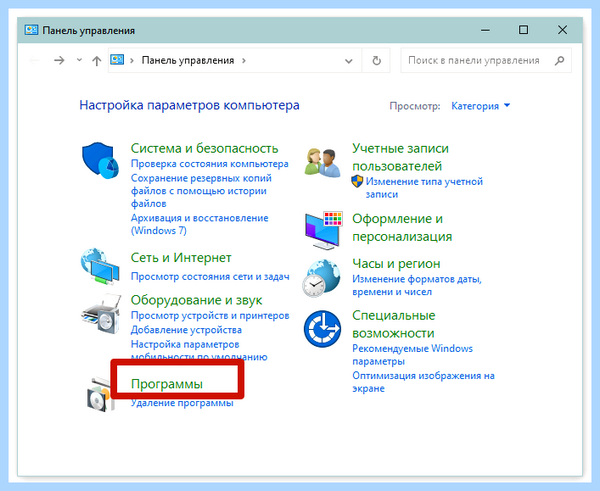Click the Forward navigation arrow

click(59, 60)
